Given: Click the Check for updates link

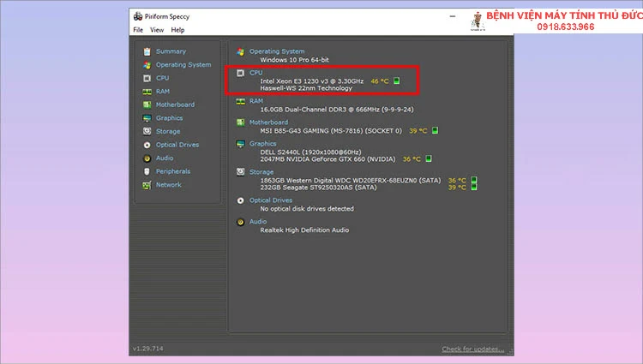Looking at the screenshot, I should (472, 349).
